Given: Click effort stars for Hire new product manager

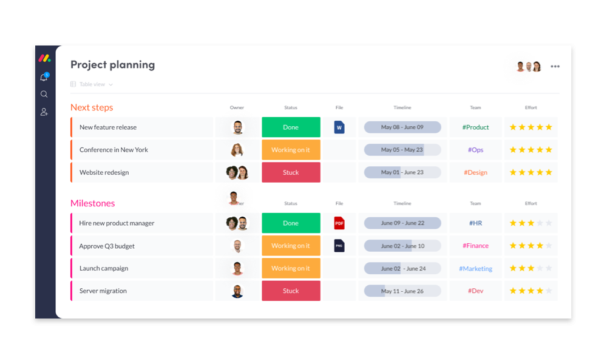Looking at the screenshot, I should click(x=531, y=223).
